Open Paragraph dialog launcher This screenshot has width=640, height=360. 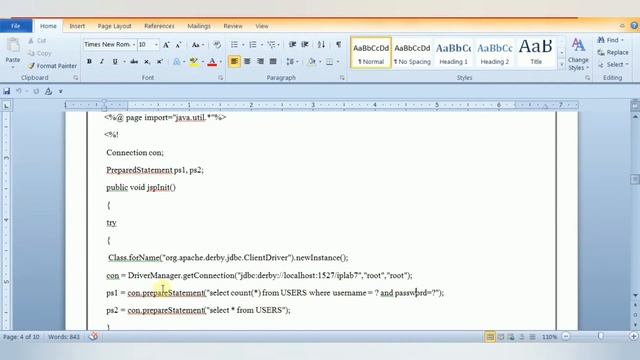click(x=342, y=78)
